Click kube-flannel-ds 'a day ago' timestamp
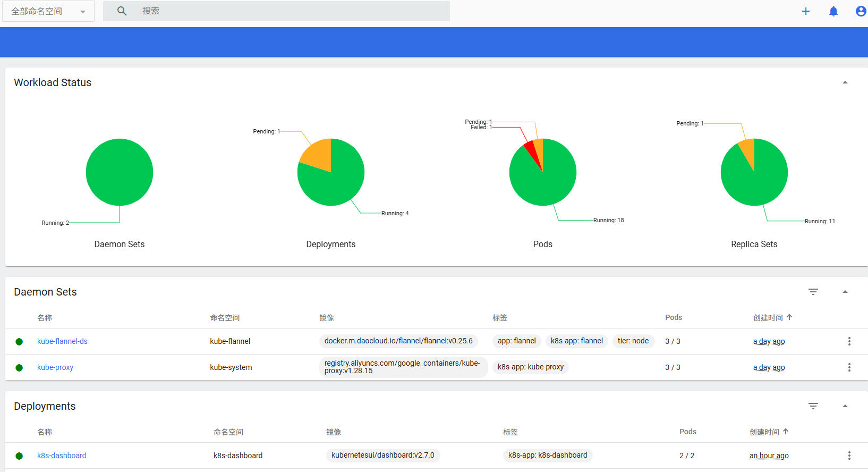Screen dimensions: 868x472 pyautogui.click(x=769, y=341)
